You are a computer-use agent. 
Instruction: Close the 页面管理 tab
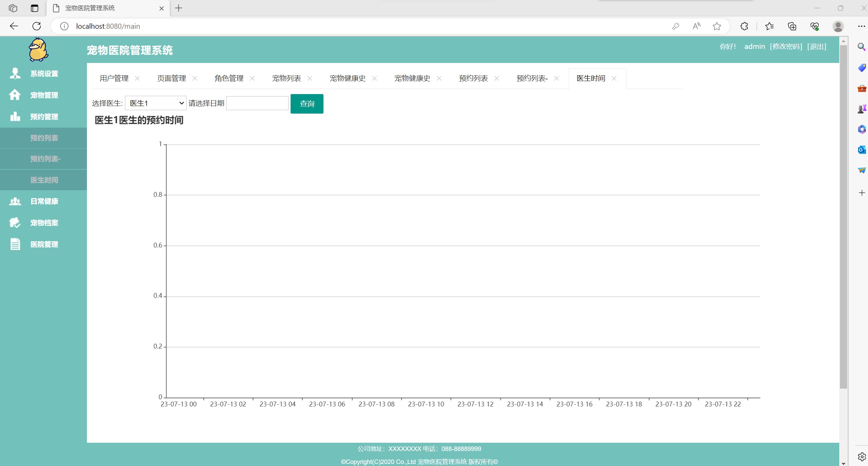195,78
